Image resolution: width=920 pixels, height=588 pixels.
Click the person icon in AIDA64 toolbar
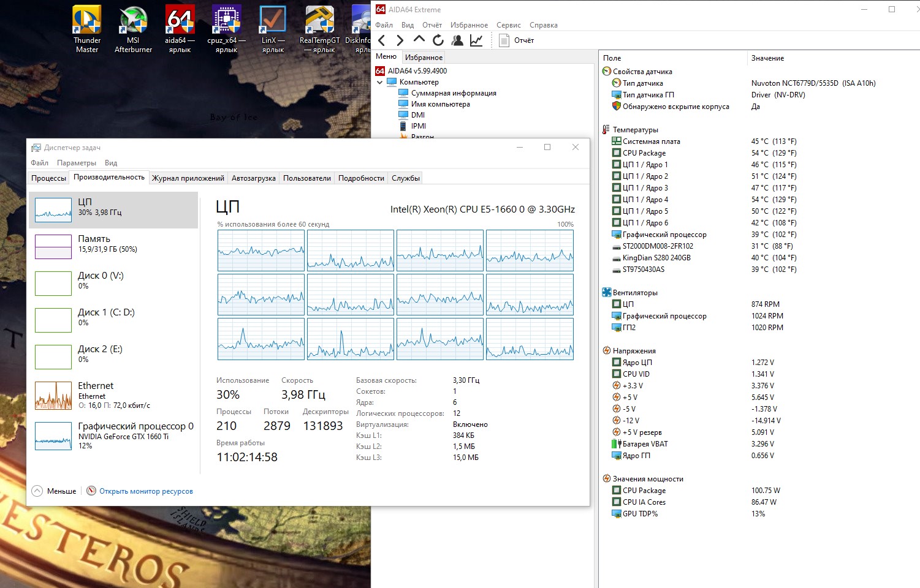pyautogui.click(x=457, y=40)
